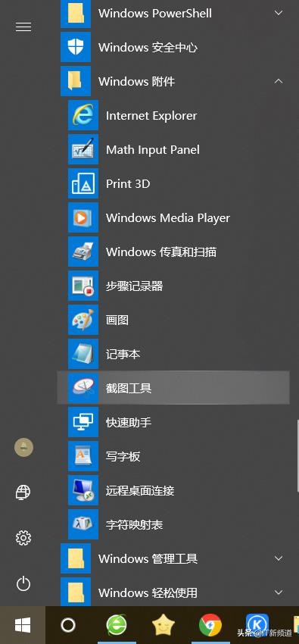Open the Documents globe sidebar icon
The image size is (299, 644).
pyautogui.click(x=23, y=492)
